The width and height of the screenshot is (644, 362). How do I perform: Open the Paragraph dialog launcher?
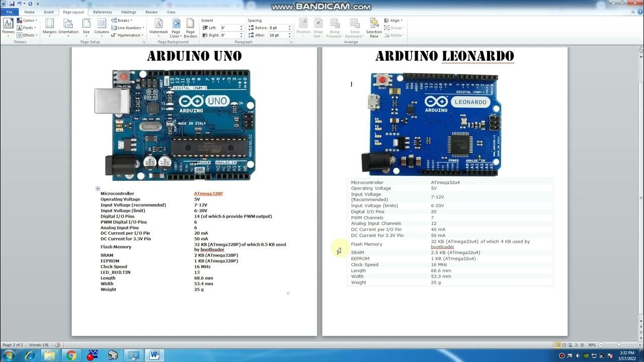click(x=291, y=42)
